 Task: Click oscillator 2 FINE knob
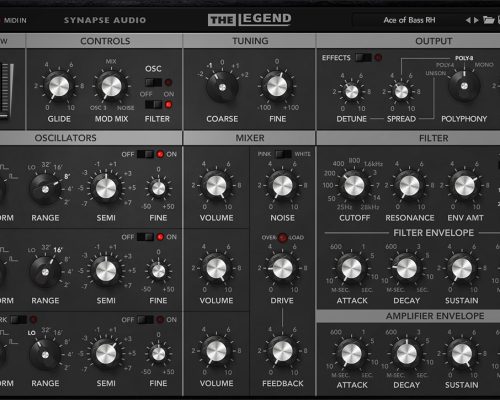(158, 271)
